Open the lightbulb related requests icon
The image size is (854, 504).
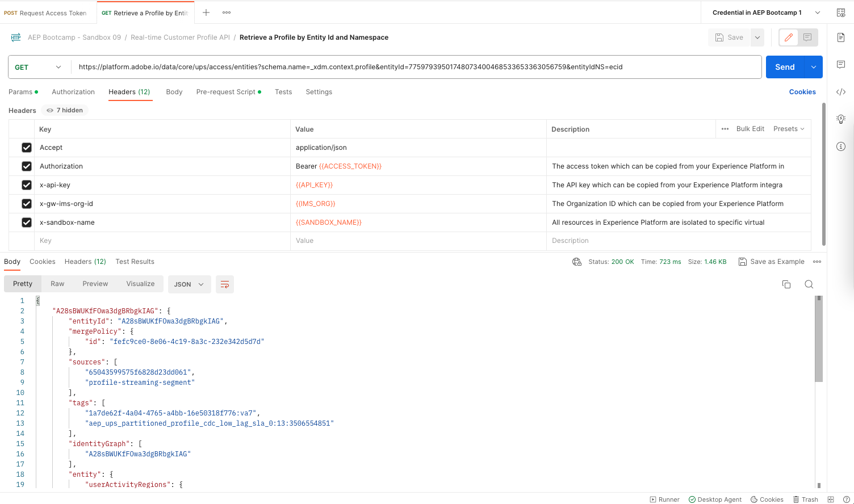(841, 119)
